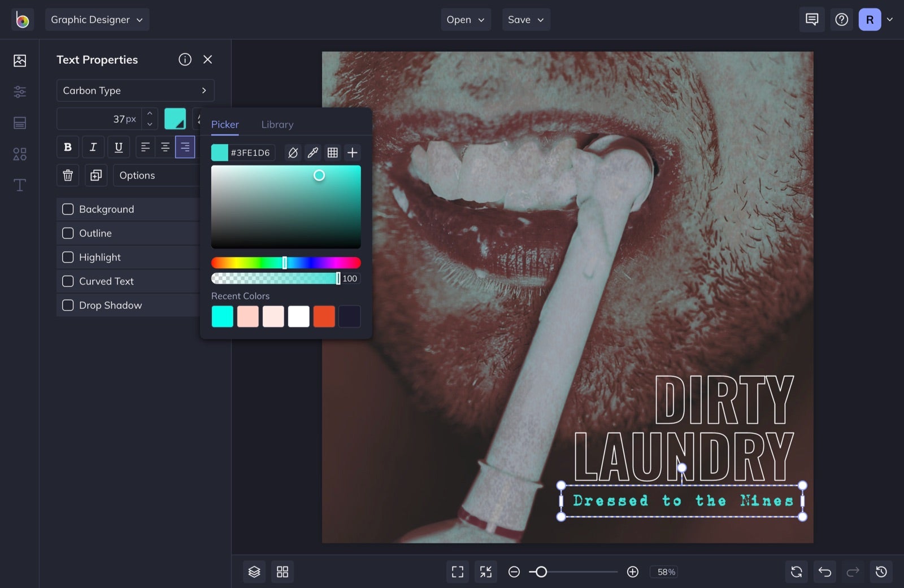Click the Underline formatting icon

pyautogui.click(x=118, y=147)
